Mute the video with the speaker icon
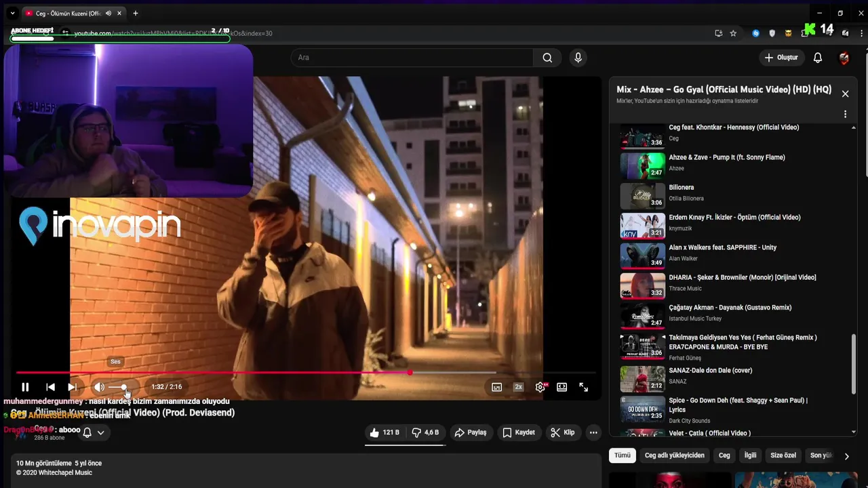The image size is (868, 488). point(99,387)
